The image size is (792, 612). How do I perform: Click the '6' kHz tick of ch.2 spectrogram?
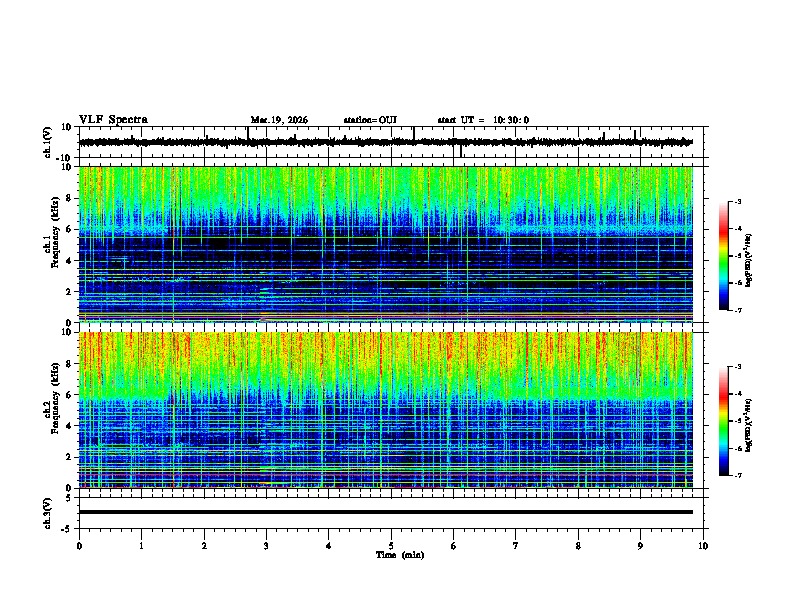[69, 395]
